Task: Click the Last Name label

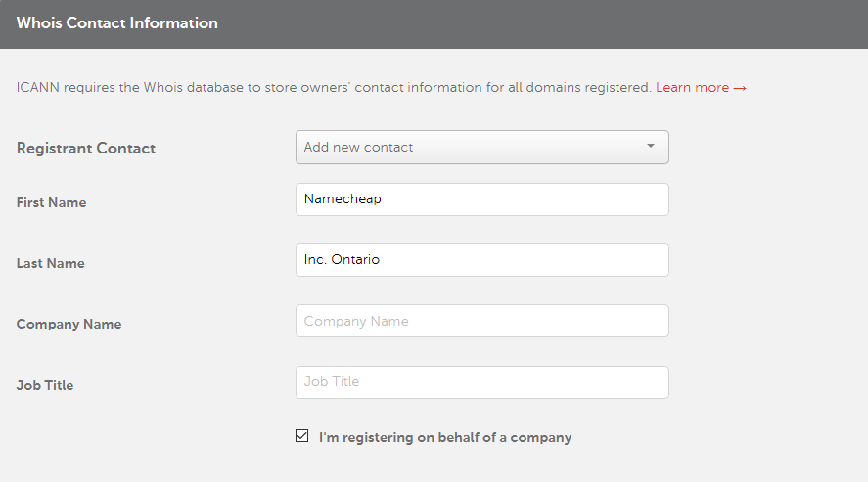Action: (50, 264)
